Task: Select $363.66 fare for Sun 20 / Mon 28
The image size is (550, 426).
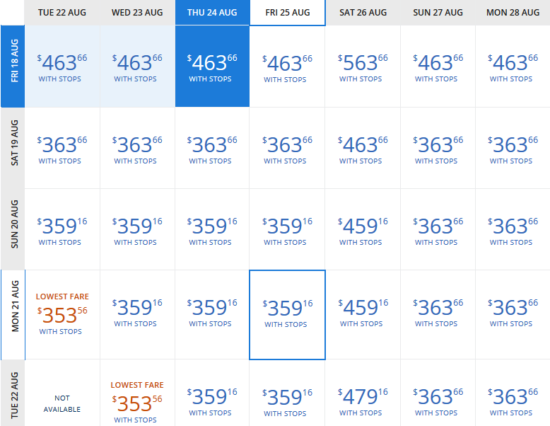Action: pyautogui.click(x=512, y=229)
